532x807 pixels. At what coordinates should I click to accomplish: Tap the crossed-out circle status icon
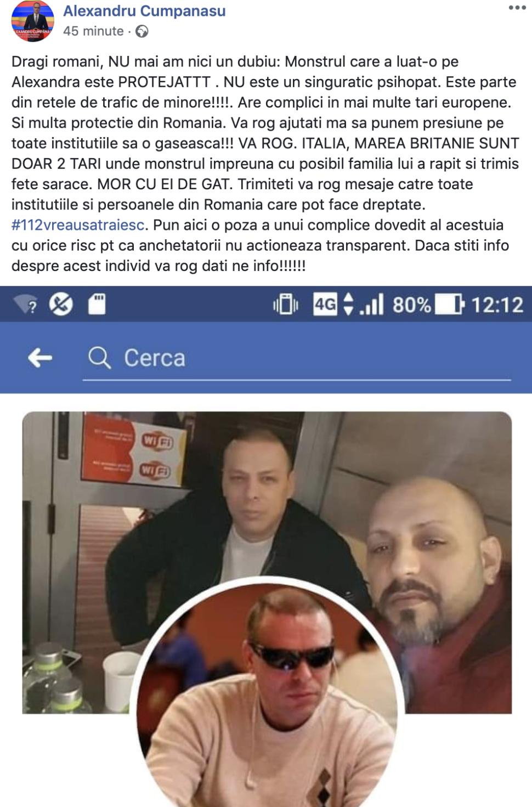pos(61,304)
